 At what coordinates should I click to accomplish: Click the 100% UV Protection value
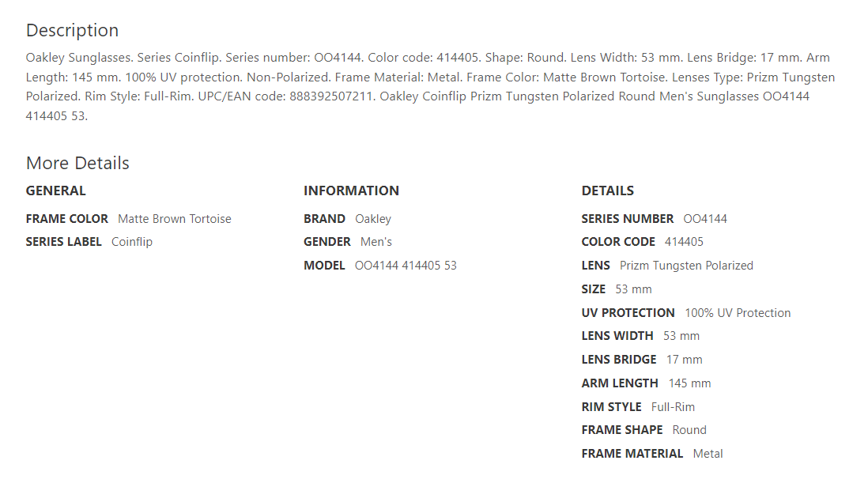click(x=738, y=313)
